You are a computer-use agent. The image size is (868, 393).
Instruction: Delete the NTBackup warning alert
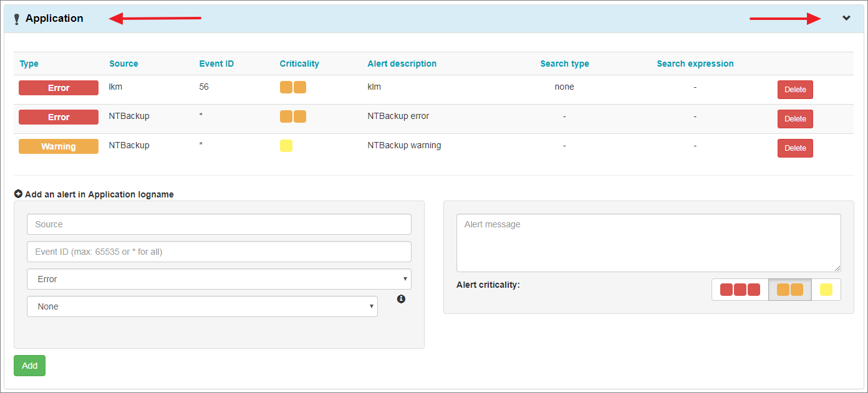click(795, 148)
